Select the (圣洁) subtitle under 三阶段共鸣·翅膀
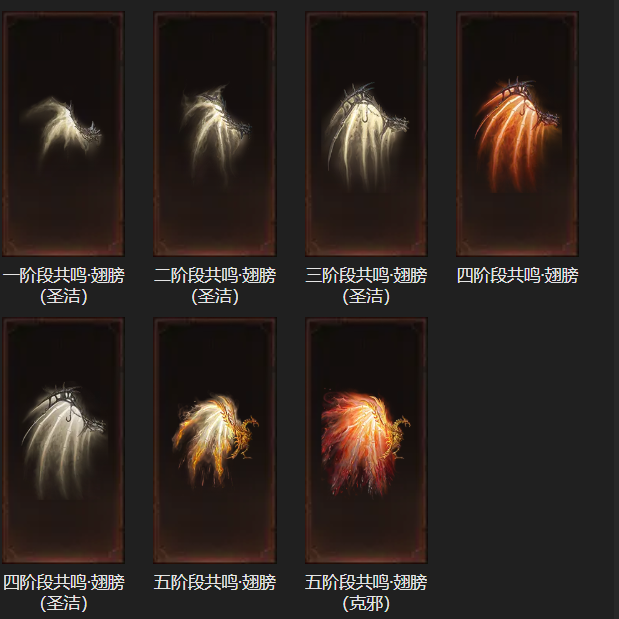This screenshot has width=619, height=619. [x=366, y=296]
